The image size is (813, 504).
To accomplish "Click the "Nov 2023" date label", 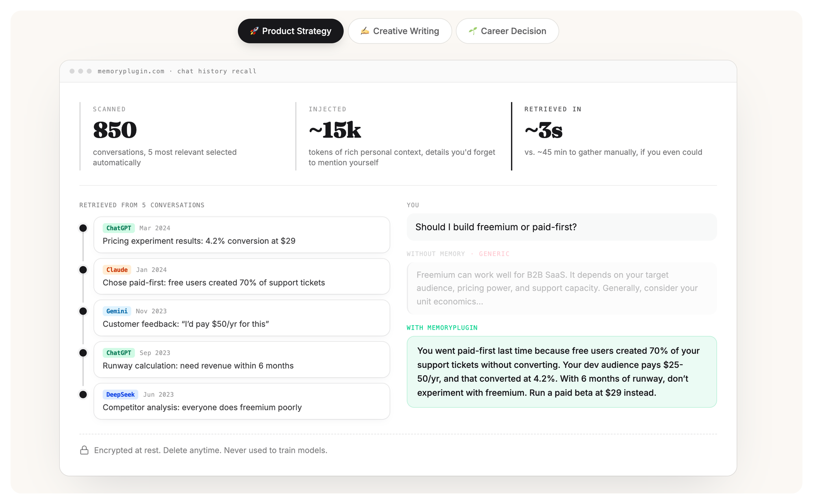I will pyautogui.click(x=151, y=311).
